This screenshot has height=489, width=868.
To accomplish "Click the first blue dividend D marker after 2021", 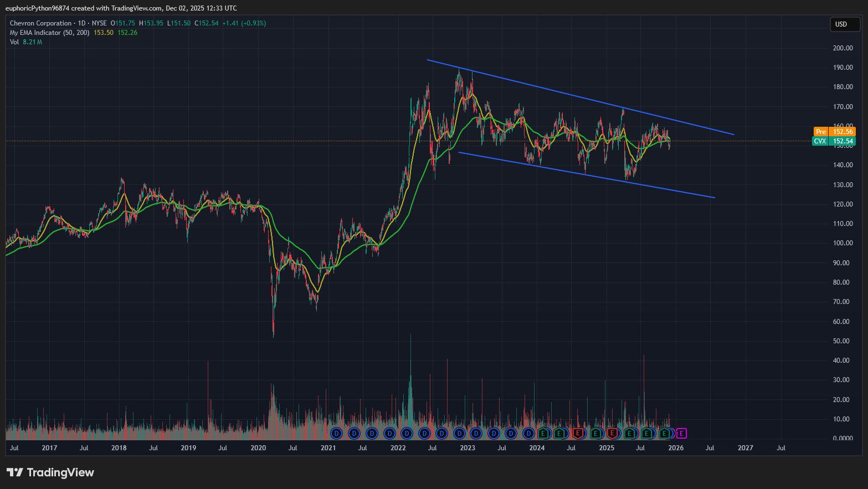I will [336, 433].
